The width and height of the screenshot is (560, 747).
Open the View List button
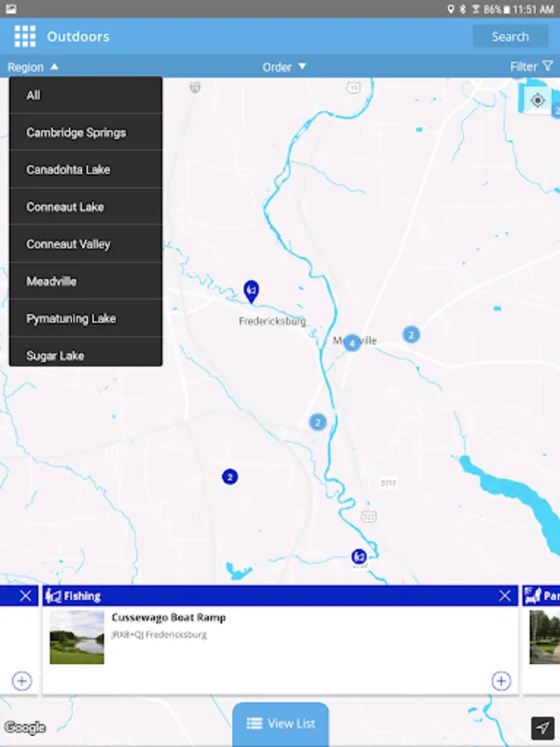coord(280,724)
